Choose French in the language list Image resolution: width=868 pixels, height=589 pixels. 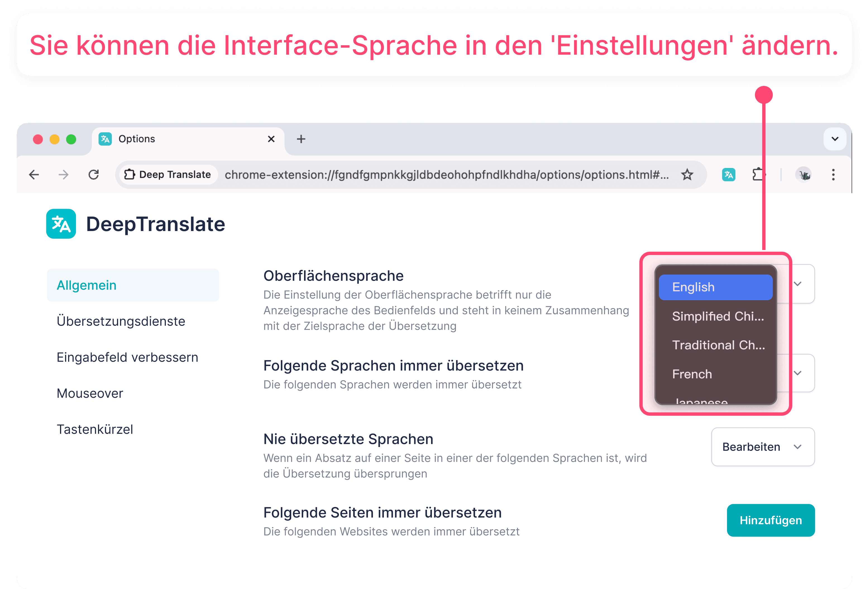716,374
